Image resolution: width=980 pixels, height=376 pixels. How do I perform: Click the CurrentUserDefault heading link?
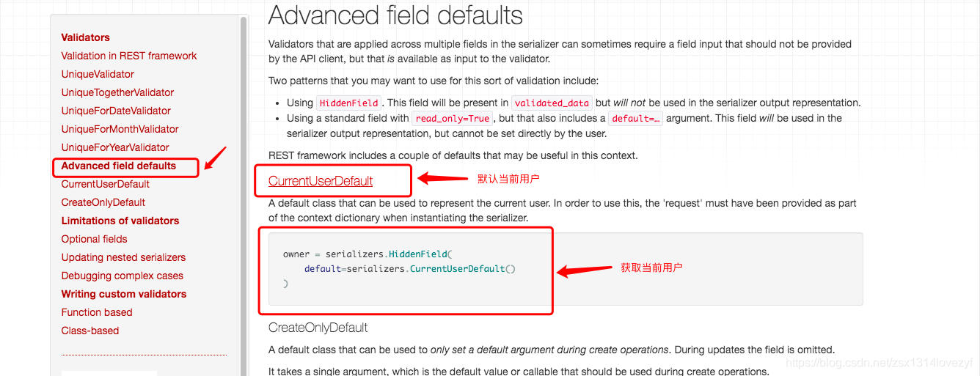[321, 181]
